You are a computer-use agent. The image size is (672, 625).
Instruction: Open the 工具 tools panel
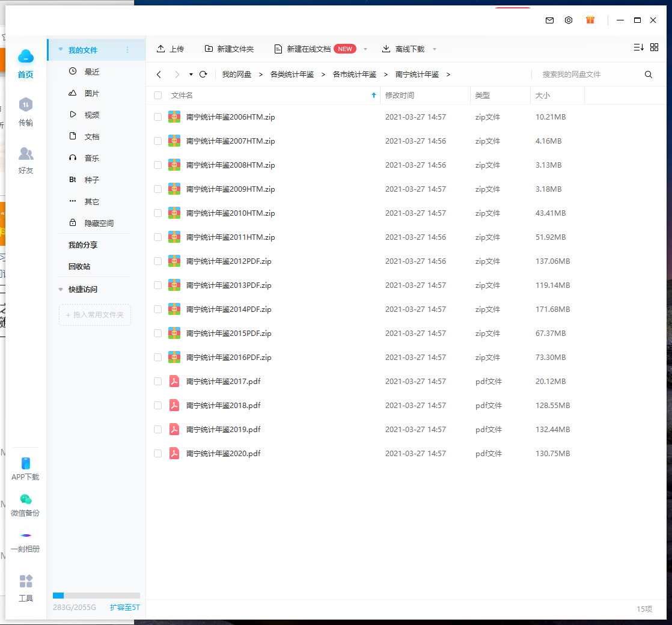click(26, 588)
